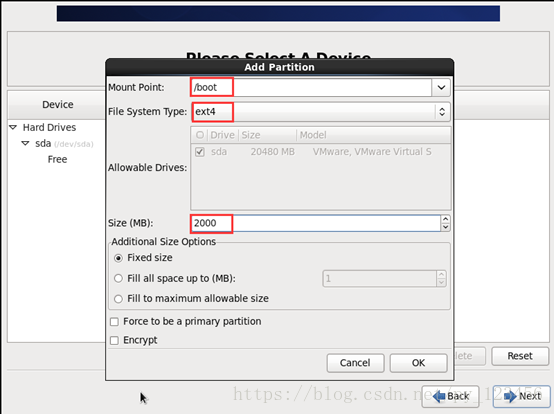
Task: Click the Back button's left arrow icon
Action: click(x=439, y=396)
